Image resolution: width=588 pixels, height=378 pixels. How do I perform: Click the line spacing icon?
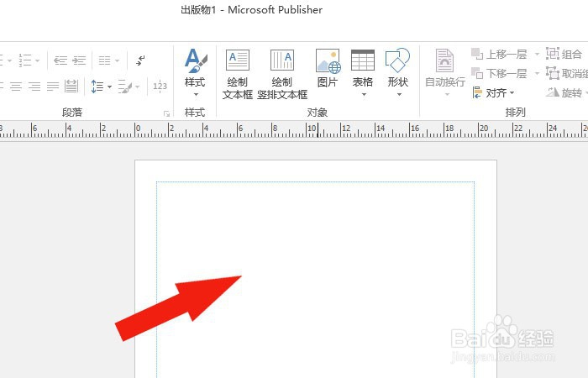click(x=97, y=87)
